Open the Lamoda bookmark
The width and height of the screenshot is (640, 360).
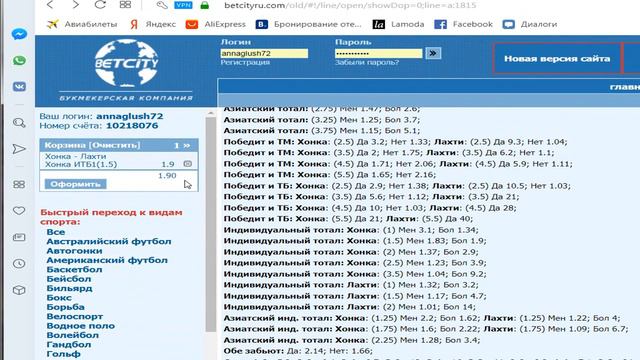(x=398, y=24)
